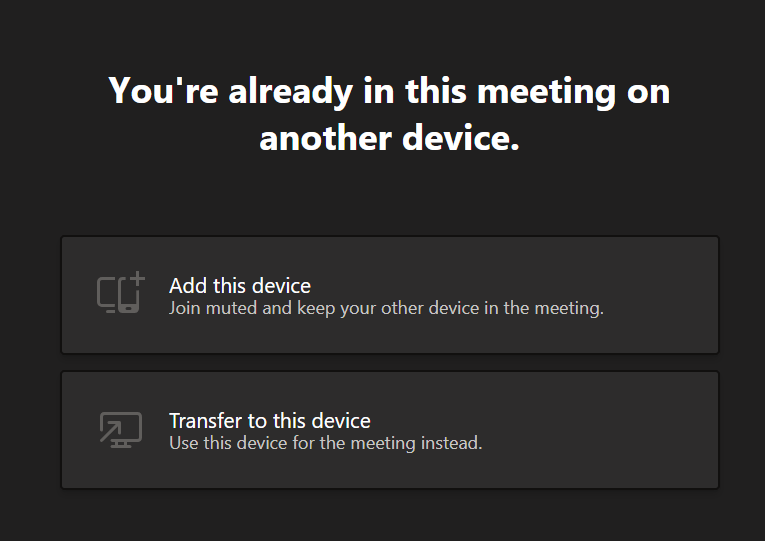This screenshot has width=765, height=541.
Task: Click the empty right side of Transfer card
Action: [x=670, y=430]
